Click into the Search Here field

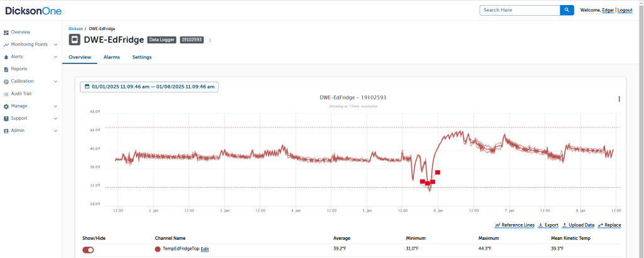pyautogui.click(x=519, y=10)
